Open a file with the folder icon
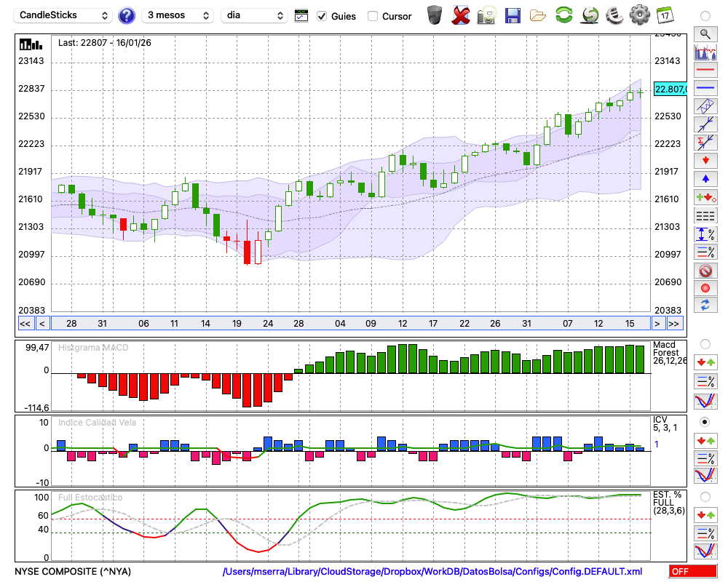The image size is (728, 582). click(x=538, y=16)
